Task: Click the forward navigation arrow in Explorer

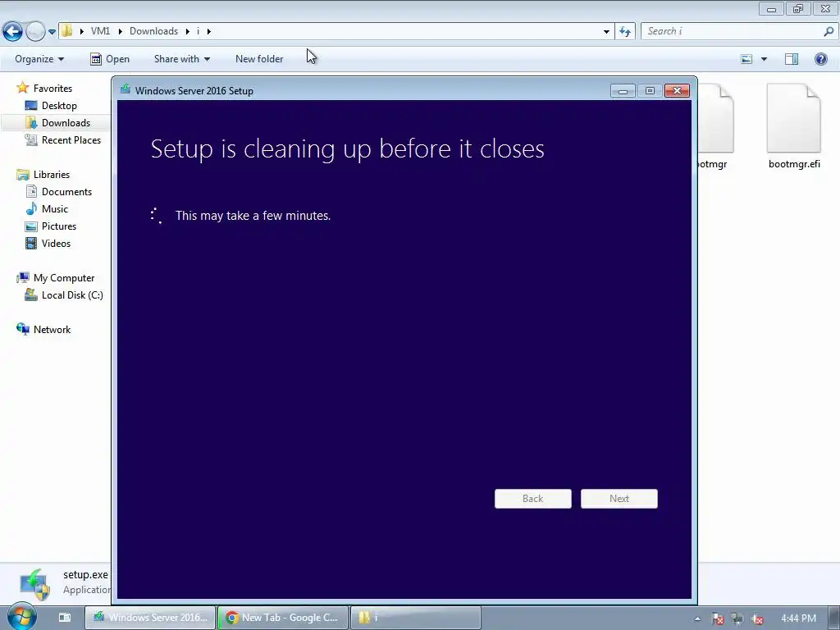Action: (35, 32)
